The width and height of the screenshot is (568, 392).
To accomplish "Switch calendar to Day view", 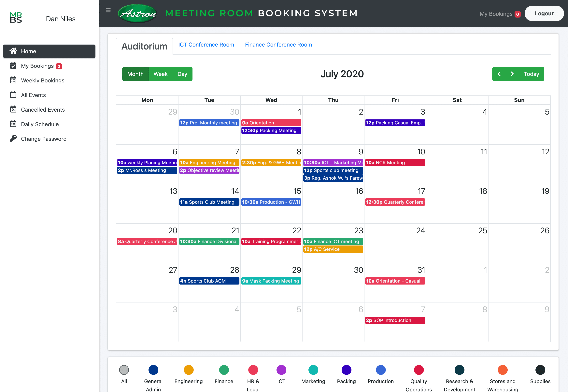I will tap(182, 74).
